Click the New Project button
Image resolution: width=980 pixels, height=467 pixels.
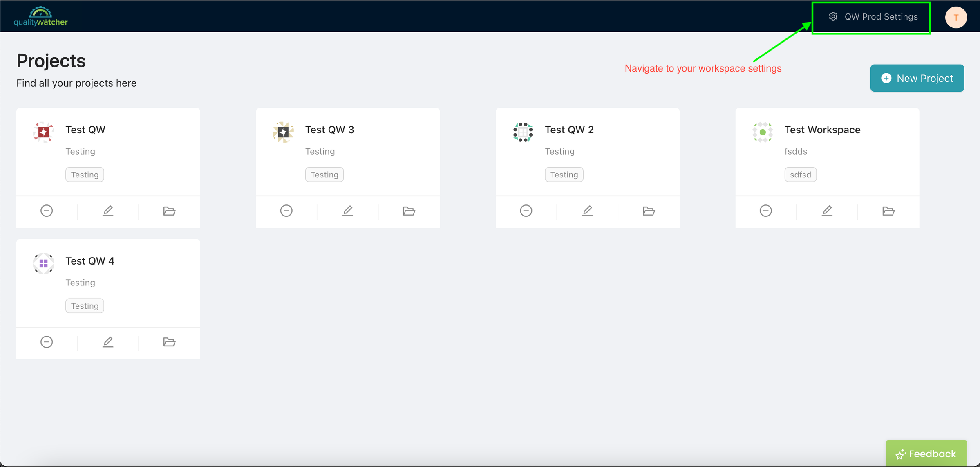pos(917,78)
